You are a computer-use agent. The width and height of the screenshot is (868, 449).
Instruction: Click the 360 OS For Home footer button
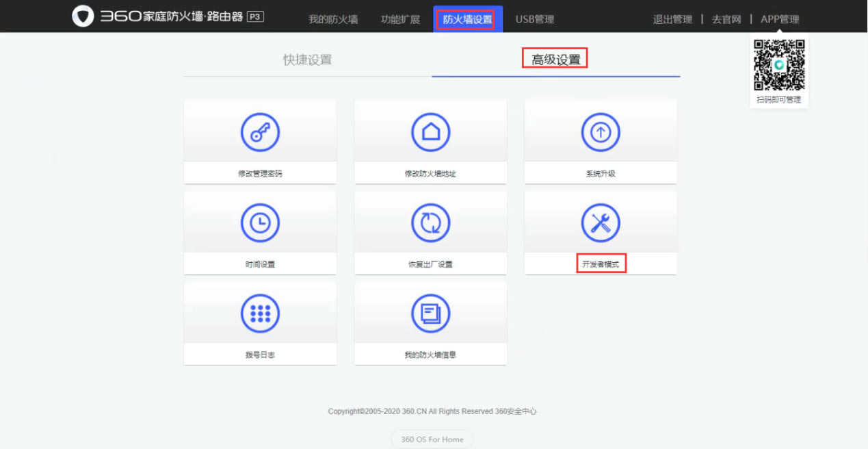tap(432, 439)
